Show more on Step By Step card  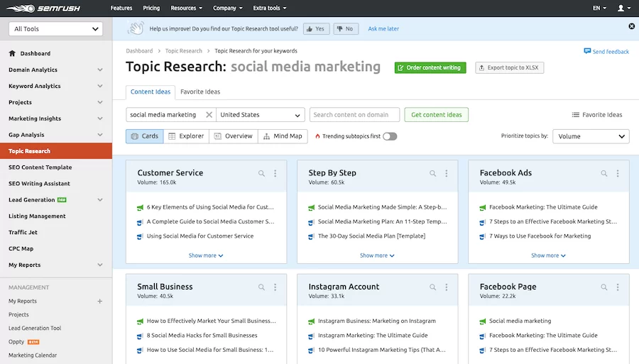pyautogui.click(x=377, y=255)
